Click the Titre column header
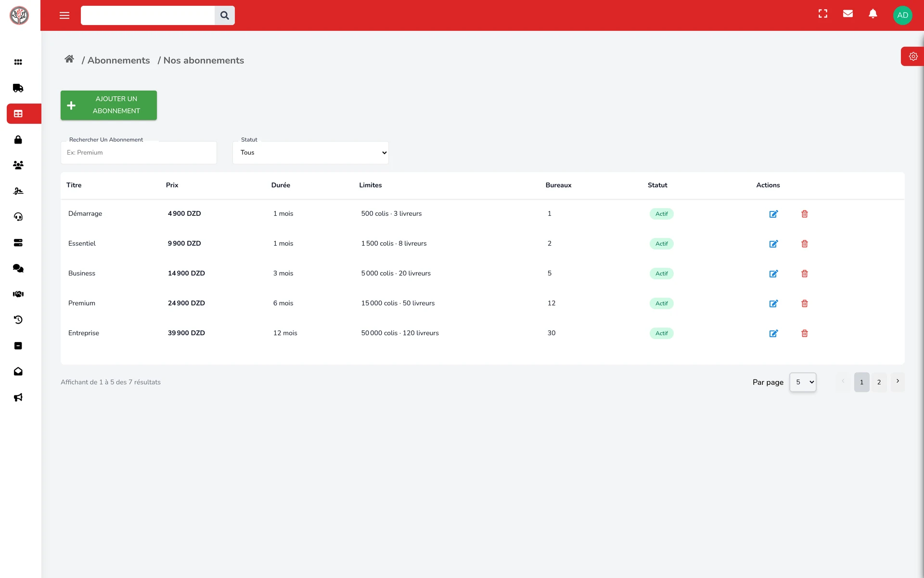Screen dimensions: 924x578 click(x=74, y=185)
